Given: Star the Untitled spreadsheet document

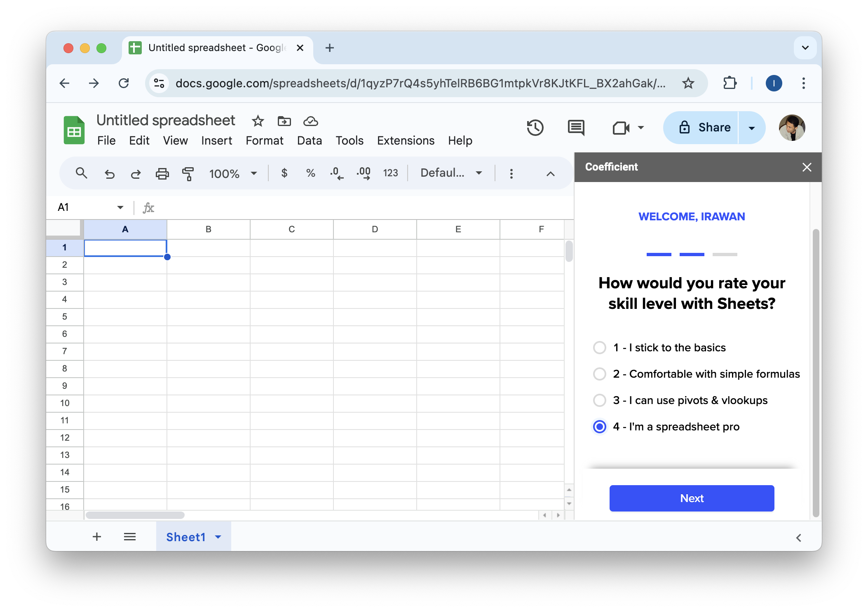Looking at the screenshot, I should (258, 121).
